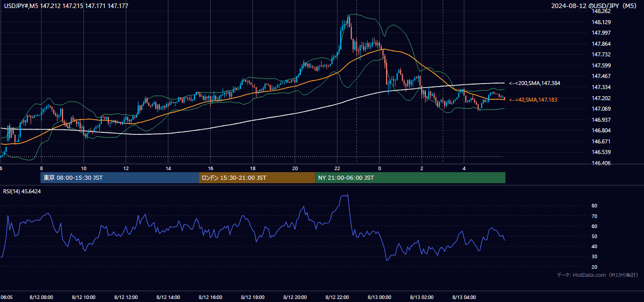644x302 pixels.
Task: Click the 8/12 10:00 date label
Action: [84, 297]
